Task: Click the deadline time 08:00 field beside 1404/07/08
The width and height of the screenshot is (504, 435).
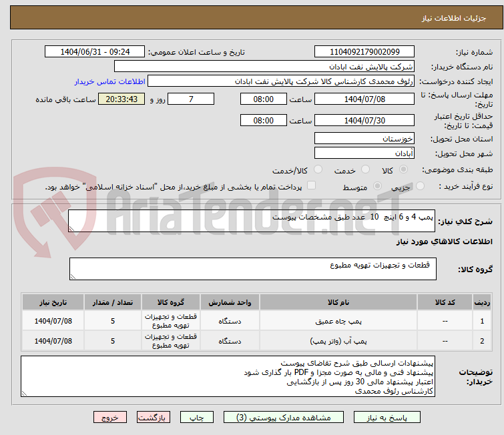Action: (263, 99)
